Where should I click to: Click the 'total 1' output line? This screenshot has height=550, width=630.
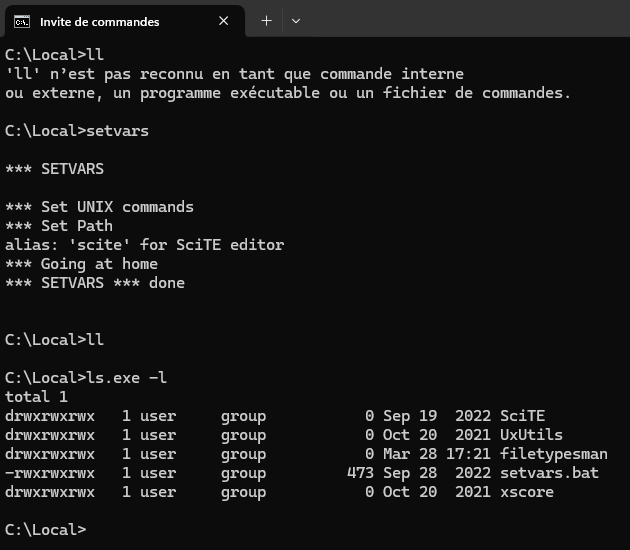(x=36, y=397)
